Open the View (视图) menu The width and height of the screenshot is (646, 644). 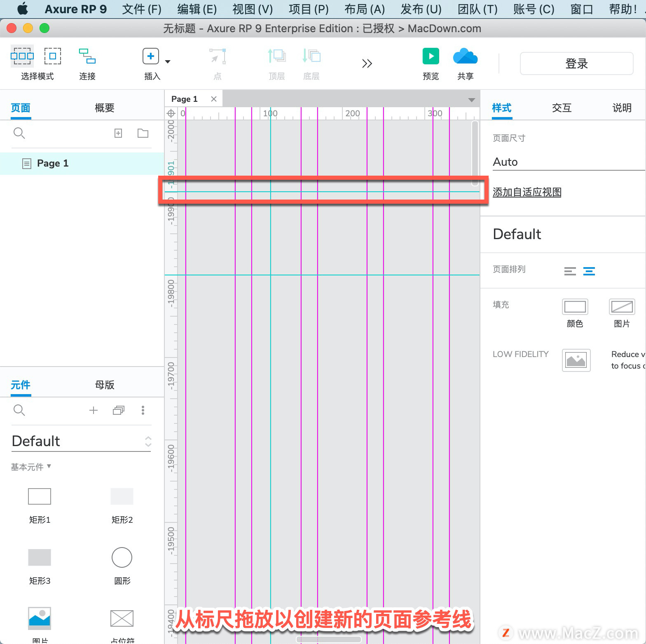click(253, 9)
